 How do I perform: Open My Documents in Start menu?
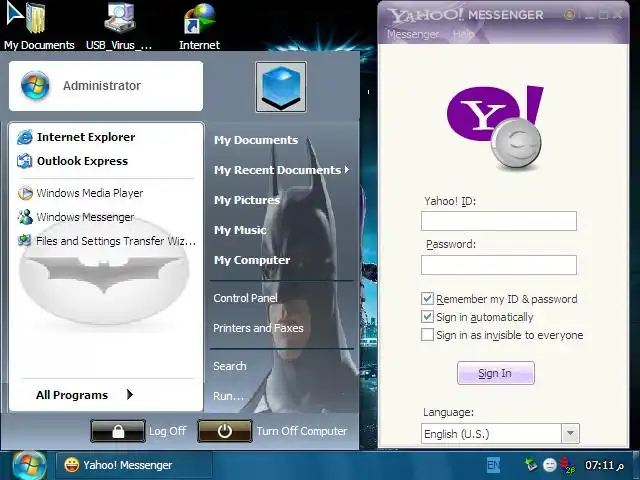(256, 140)
